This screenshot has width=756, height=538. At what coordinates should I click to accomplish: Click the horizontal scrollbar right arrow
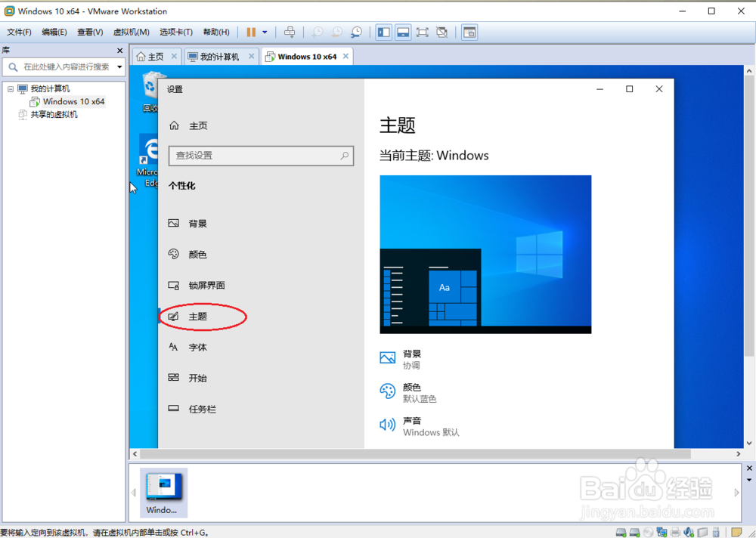pos(738,454)
